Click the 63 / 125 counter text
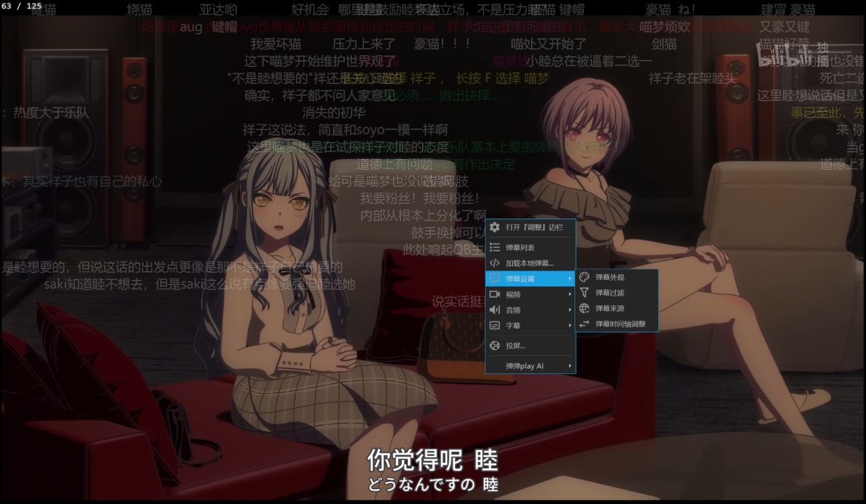Screen dimensions: 866x504 pyautogui.click(x=22, y=6)
